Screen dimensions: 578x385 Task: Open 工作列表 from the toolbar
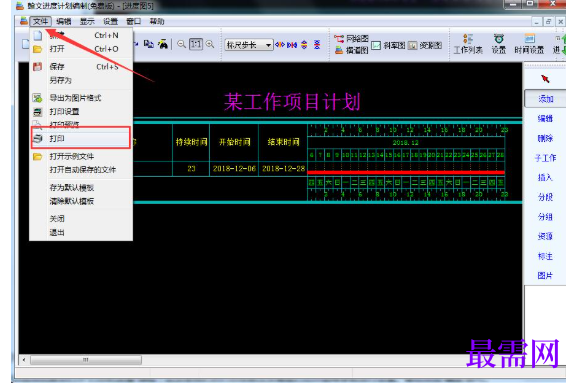click(468, 44)
